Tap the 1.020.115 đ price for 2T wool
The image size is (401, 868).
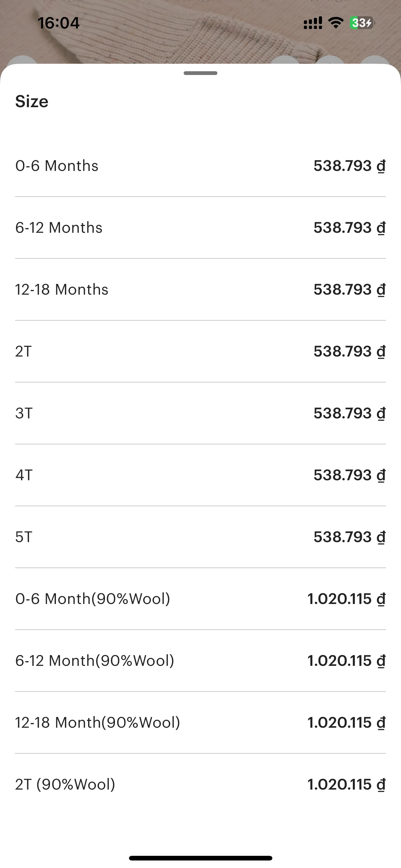coord(346,785)
